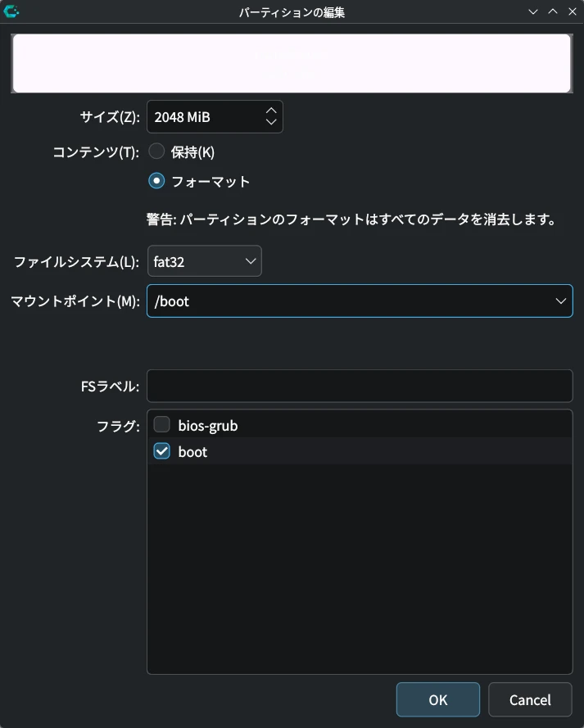
Task: Increase partition size with the up arrow
Action: (x=271, y=110)
